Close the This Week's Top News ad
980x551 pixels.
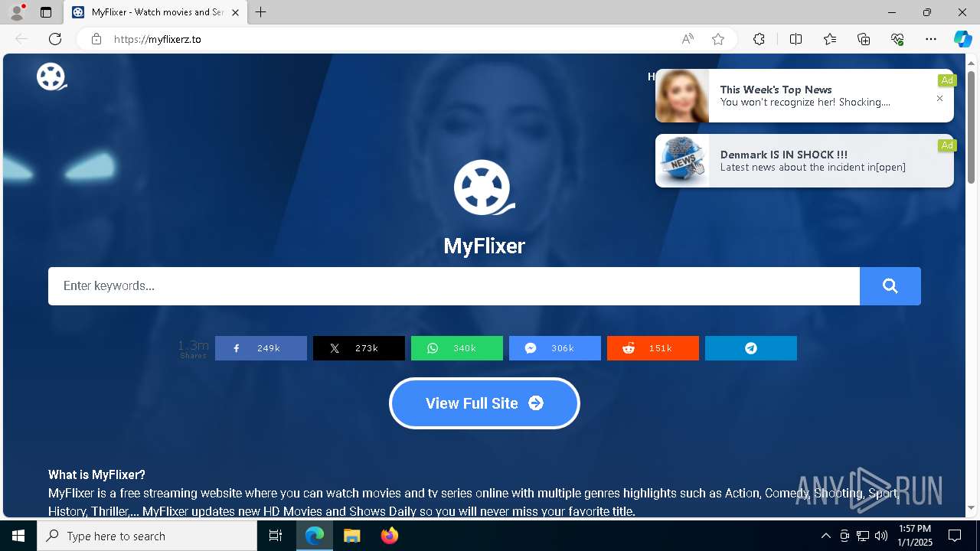point(939,99)
